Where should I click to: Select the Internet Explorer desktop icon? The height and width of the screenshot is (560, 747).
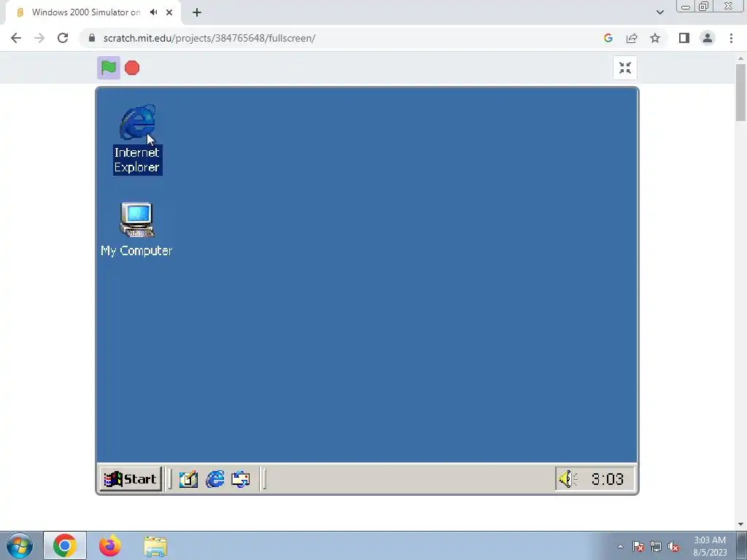[x=137, y=139]
